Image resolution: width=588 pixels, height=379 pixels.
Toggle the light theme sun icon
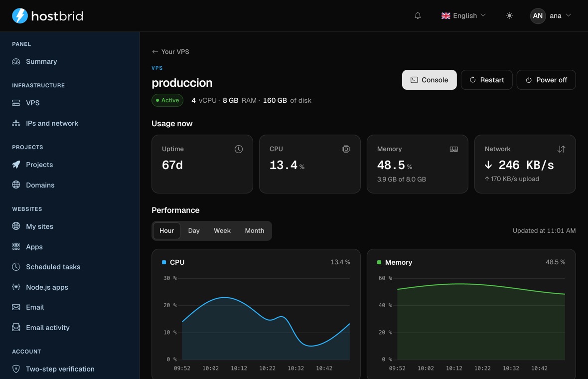coord(509,16)
